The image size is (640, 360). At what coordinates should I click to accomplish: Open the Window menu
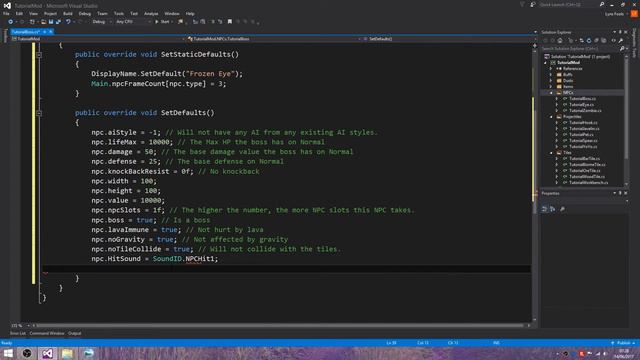pyautogui.click(x=171, y=13)
